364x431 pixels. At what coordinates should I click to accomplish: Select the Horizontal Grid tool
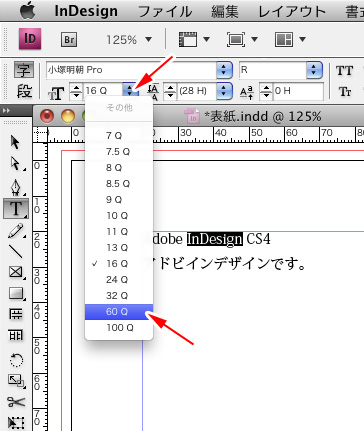click(16, 314)
